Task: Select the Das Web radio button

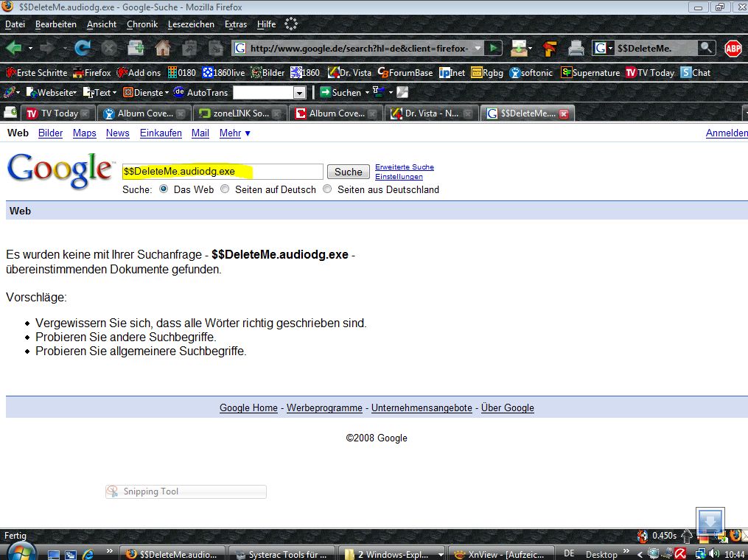Action: click(164, 189)
